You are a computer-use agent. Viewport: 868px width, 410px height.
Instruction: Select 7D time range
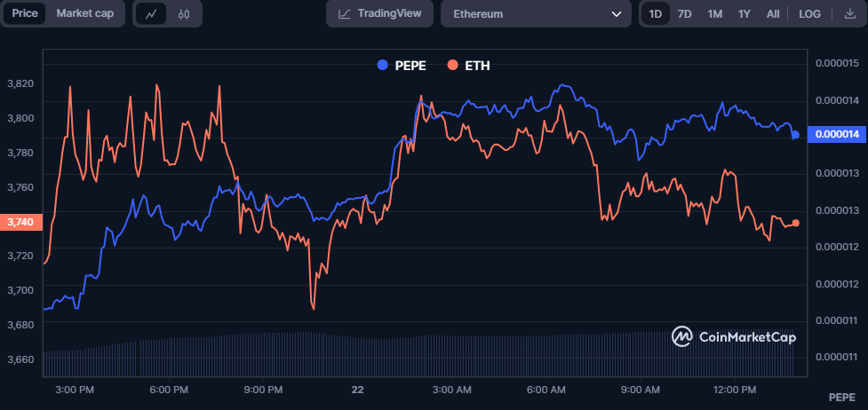(685, 14)
